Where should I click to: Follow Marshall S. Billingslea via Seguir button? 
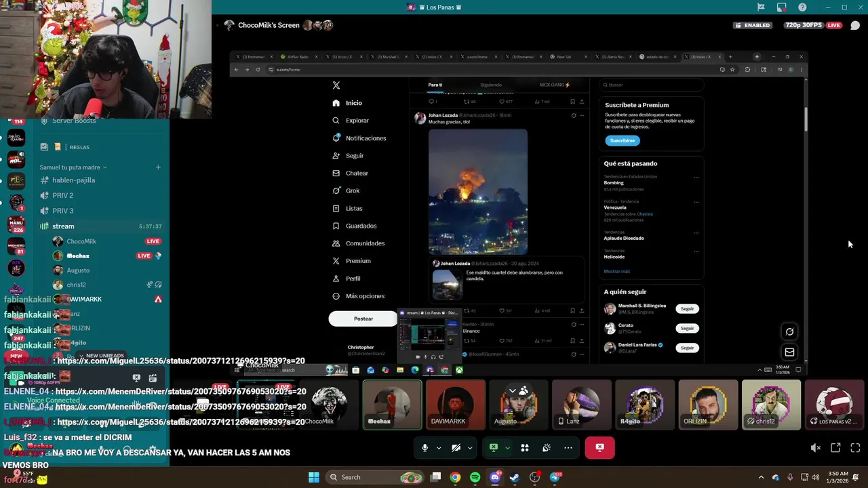tap(688, 308)
